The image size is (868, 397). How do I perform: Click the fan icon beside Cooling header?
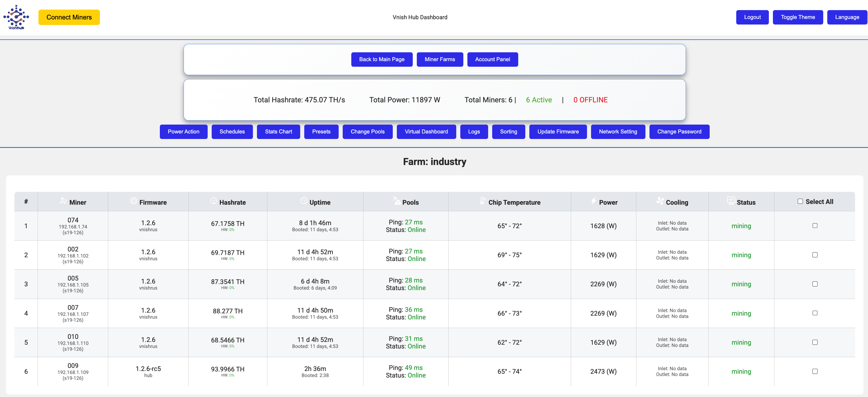point(660,201)
